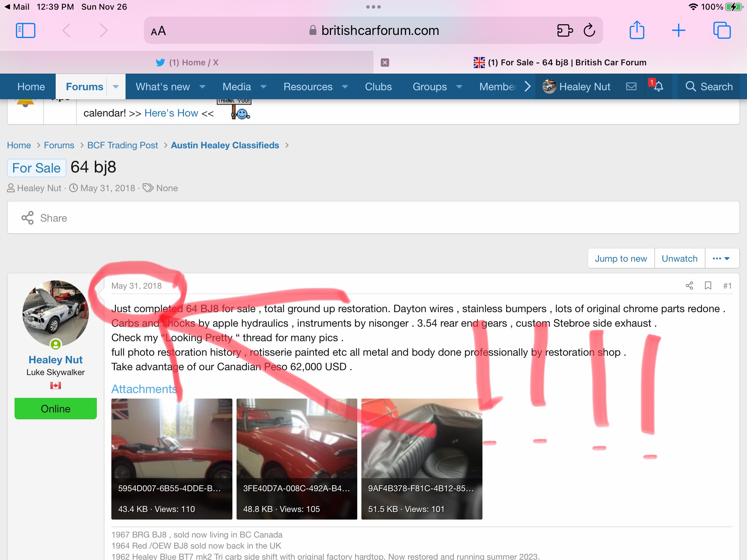
Task: Open the Forums nav item
Action: pos(84,86)
